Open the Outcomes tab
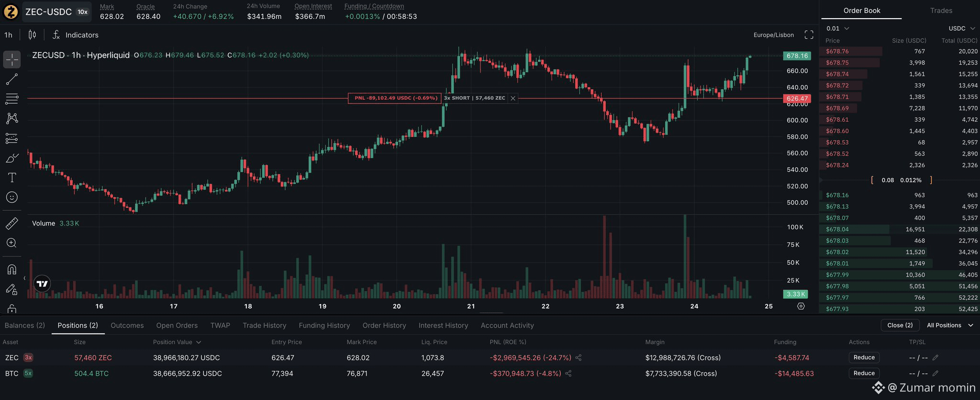The image size is (980, 400). [127, 325]
